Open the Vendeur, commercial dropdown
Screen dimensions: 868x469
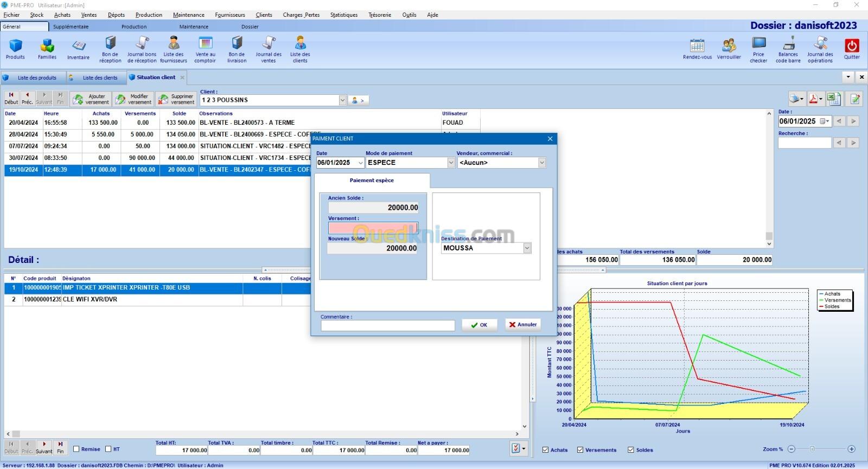coord(541,163)
